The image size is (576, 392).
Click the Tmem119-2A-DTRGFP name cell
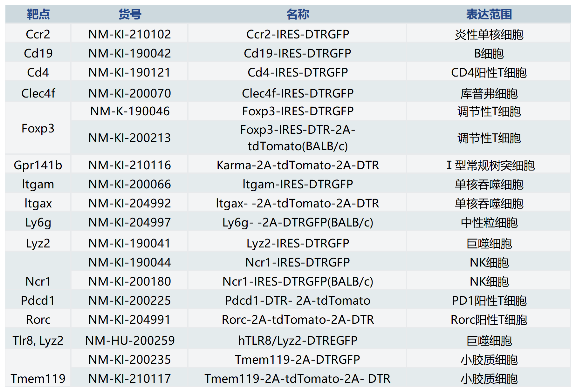pos(297,359)
